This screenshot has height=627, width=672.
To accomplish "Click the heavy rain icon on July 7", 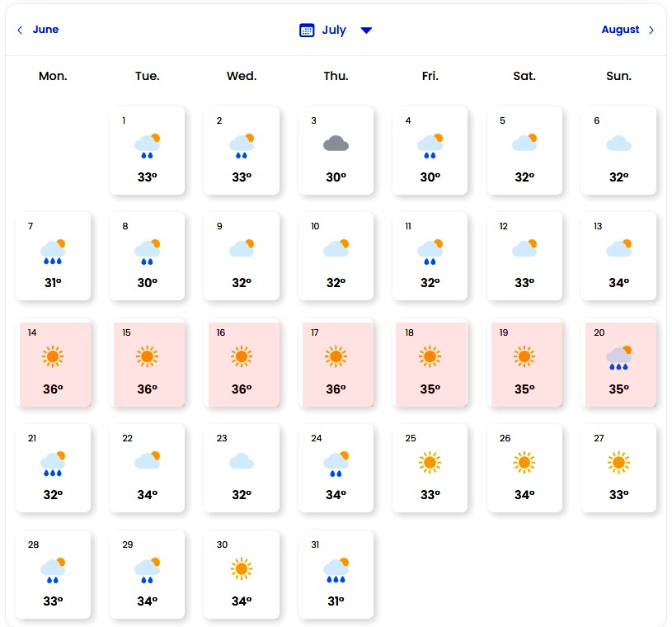I will point(53,250).
